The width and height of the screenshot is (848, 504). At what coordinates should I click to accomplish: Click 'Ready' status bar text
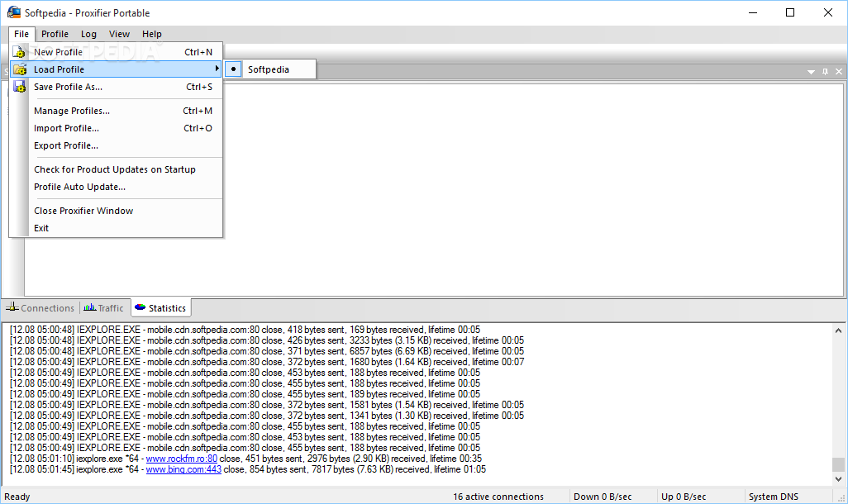point(17,497)
